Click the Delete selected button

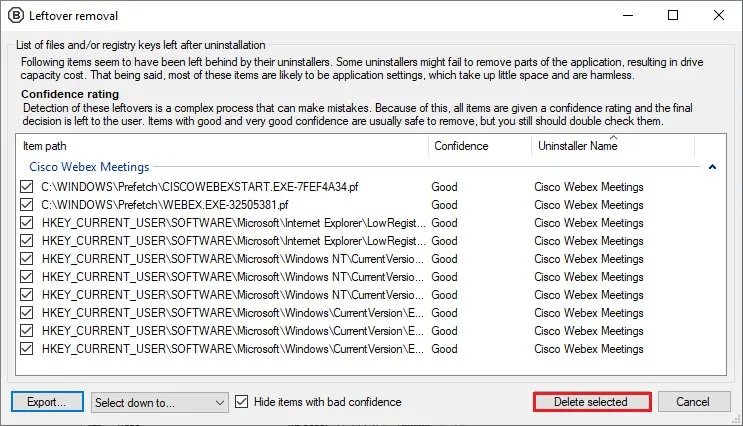(591, 402)
